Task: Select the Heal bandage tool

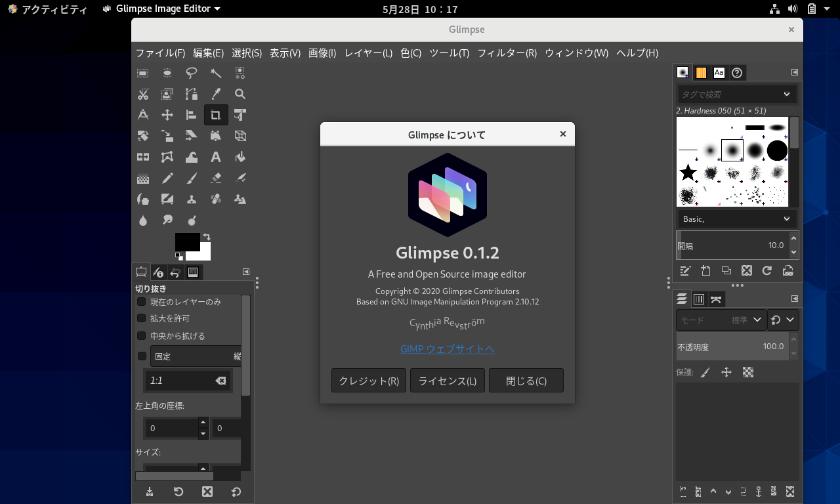Action: click(216, 199)
